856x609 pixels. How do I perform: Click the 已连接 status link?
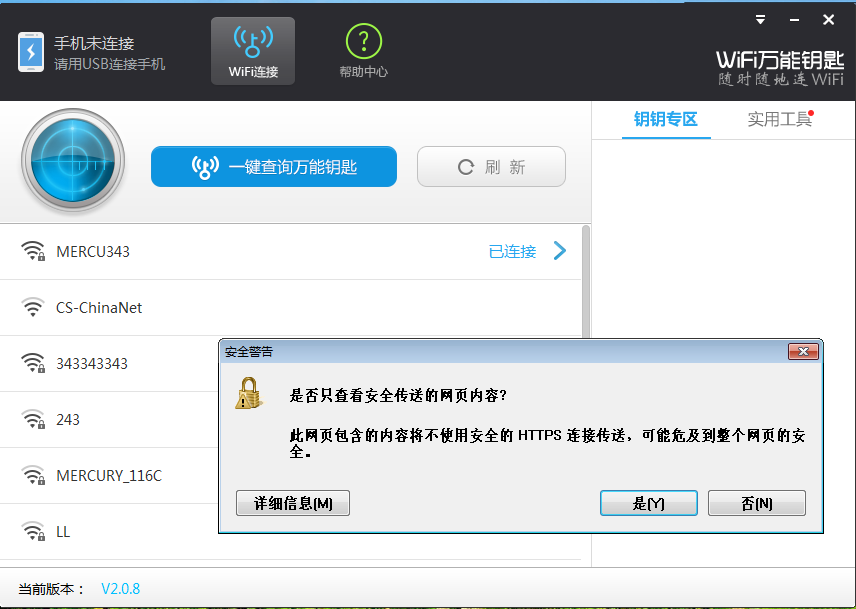point(512,252)
